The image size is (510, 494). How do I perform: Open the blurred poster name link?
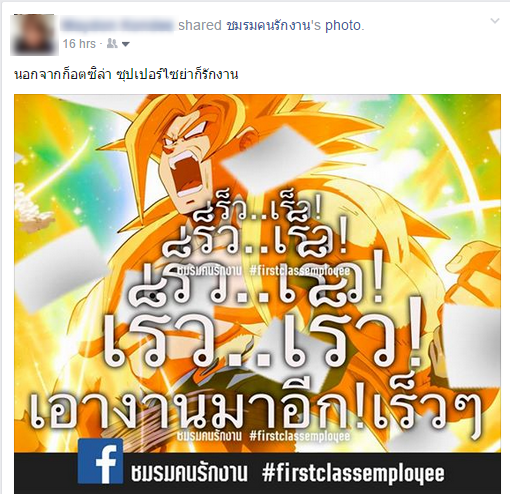118,25
